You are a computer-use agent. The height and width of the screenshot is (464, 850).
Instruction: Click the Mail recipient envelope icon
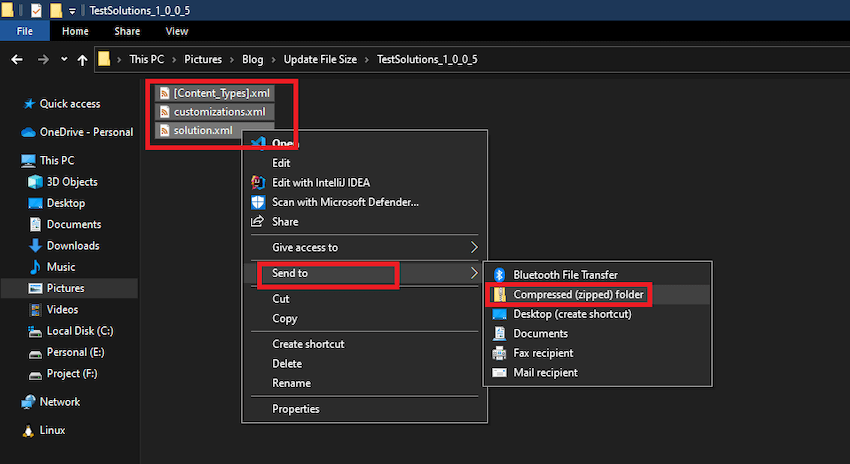(x=500, y=373)
